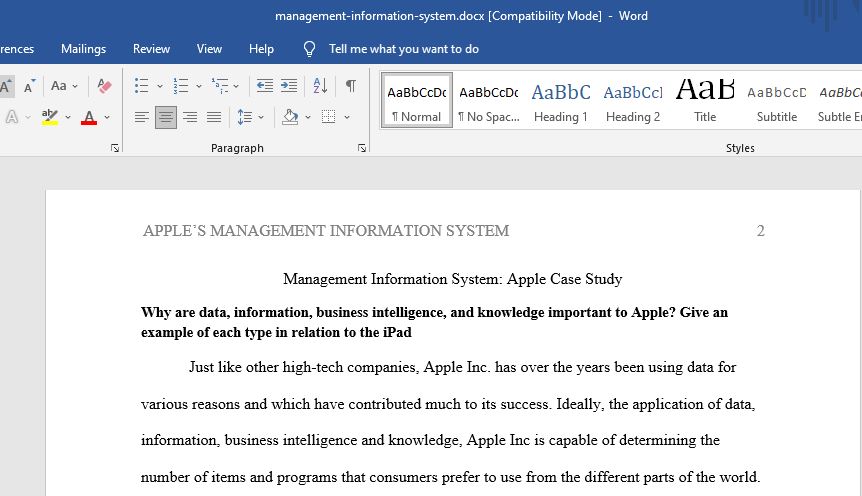This screenshot has width=862, height=496.
Task: Open Text Highlight Color dropdown arrow
Action: point(68,117)
